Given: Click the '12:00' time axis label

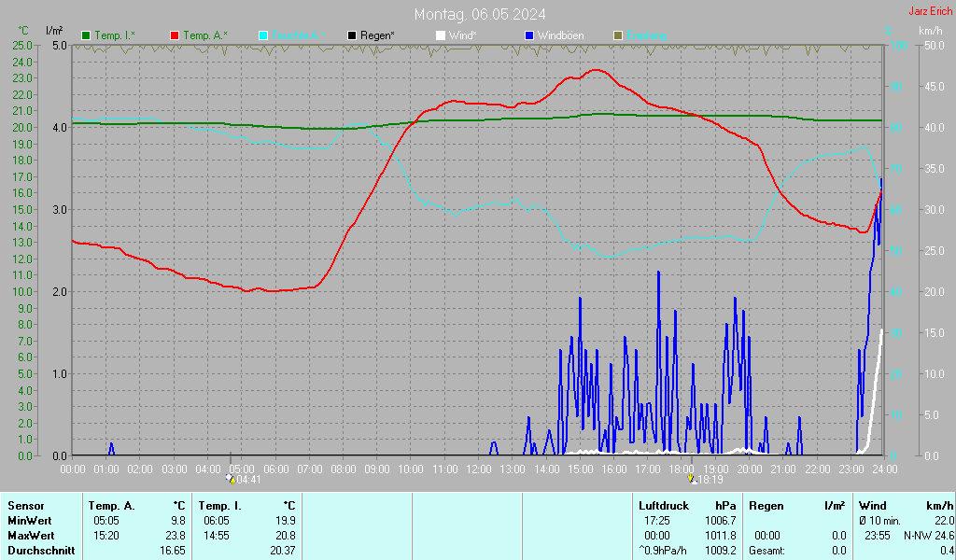Looking at the screenshot, I should [479, 469].
